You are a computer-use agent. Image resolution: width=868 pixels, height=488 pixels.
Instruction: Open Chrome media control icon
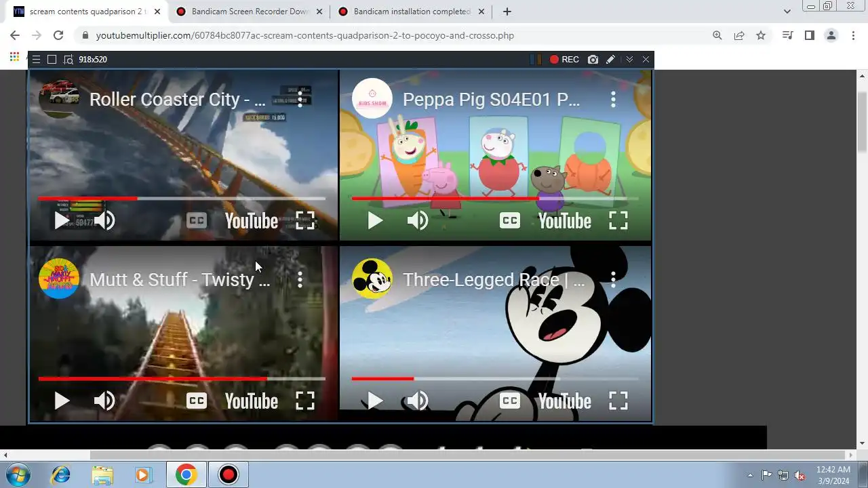787,35
